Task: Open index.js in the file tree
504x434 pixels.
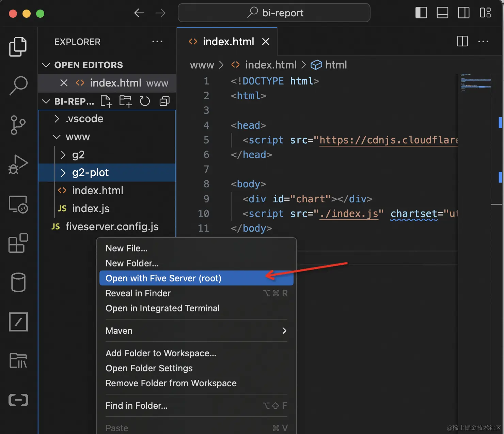Action: pos(107,208)
